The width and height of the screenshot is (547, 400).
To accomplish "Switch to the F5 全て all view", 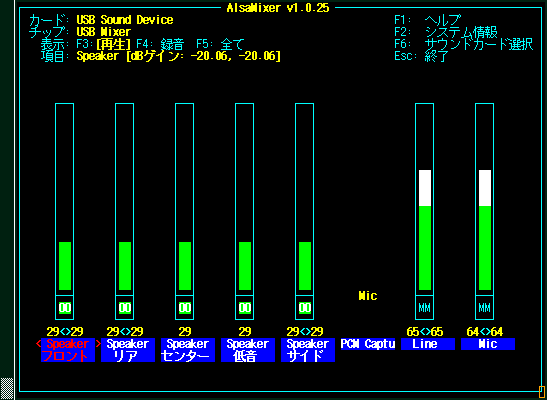I will click(220, 44).
